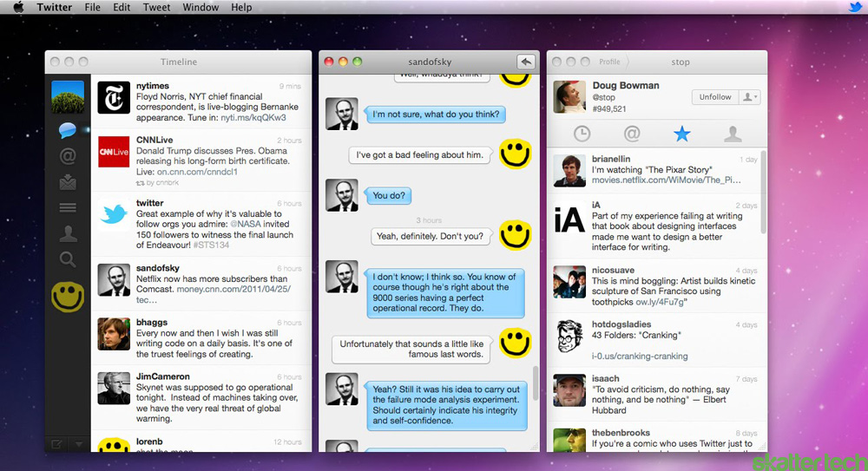Click Twitter bird icon in menu bar

pos(856,7)
